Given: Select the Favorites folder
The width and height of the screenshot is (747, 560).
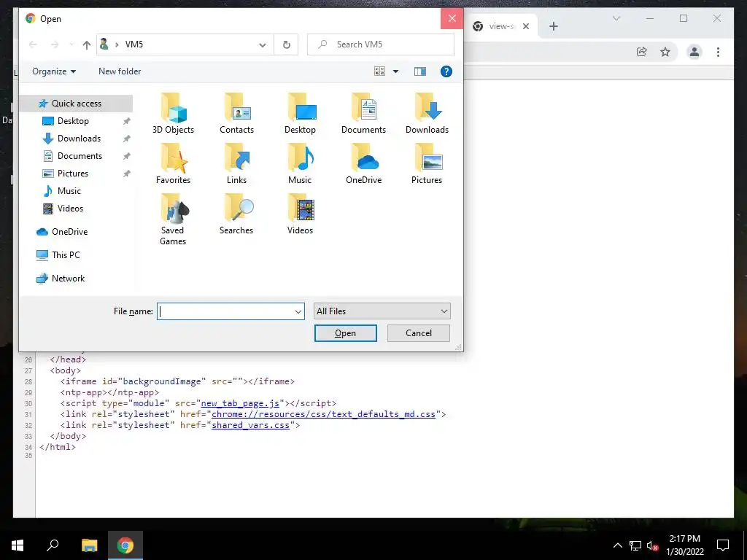Looking at the screenshot, I should pyautogui.click(x=173, y=164).
